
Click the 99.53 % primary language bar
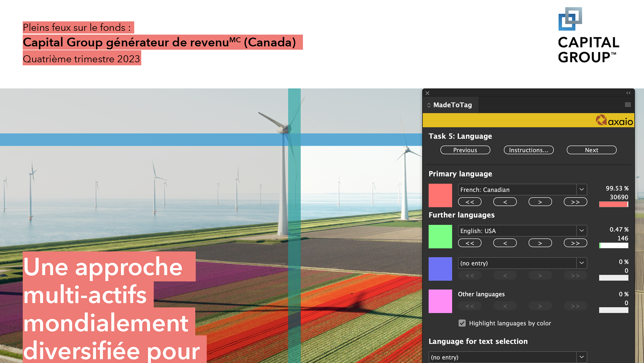(x=614, y=205)
